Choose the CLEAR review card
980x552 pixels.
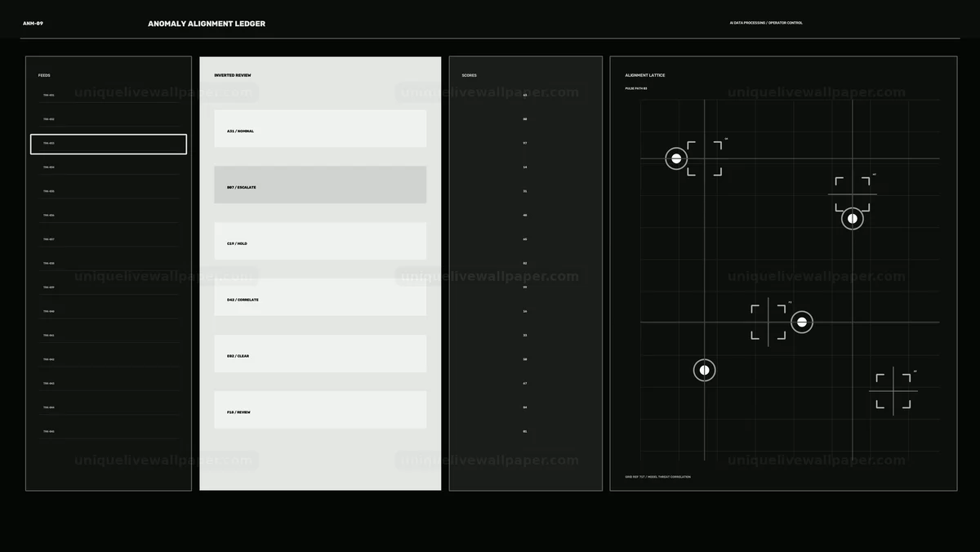point(320,354)
